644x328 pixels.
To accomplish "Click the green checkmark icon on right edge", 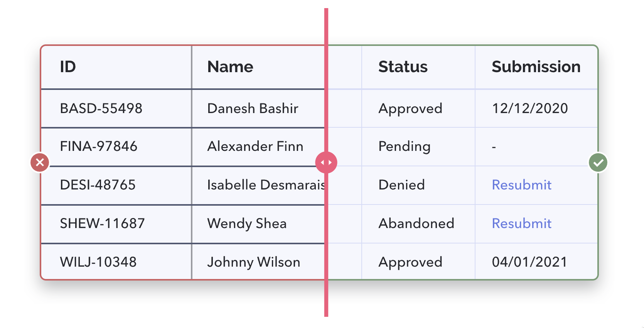I will (598, 162).
